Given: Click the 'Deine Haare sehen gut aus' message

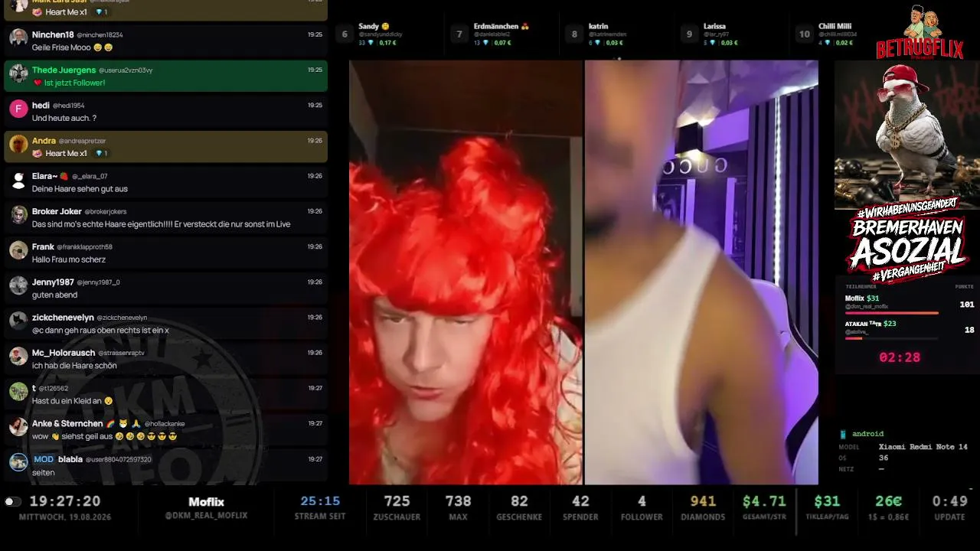Looking at the screenshot, I should pos(80,189).
